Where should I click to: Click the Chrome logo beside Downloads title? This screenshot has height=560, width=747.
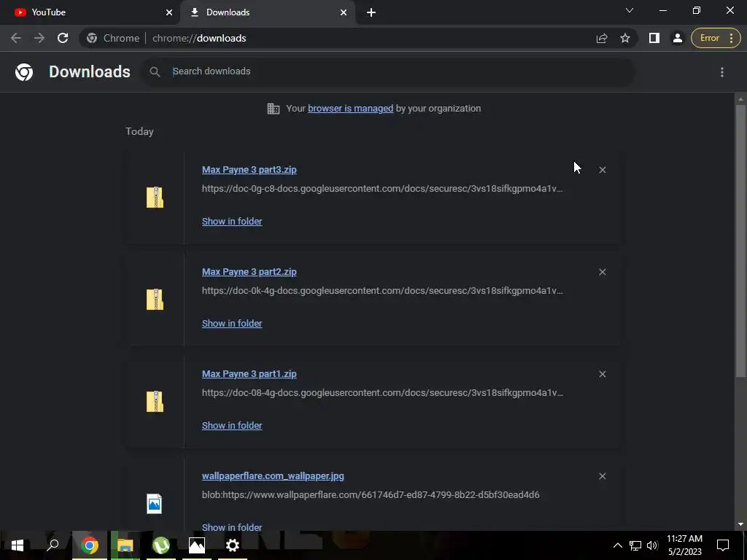pyautogui.click(x=24, y=72)
